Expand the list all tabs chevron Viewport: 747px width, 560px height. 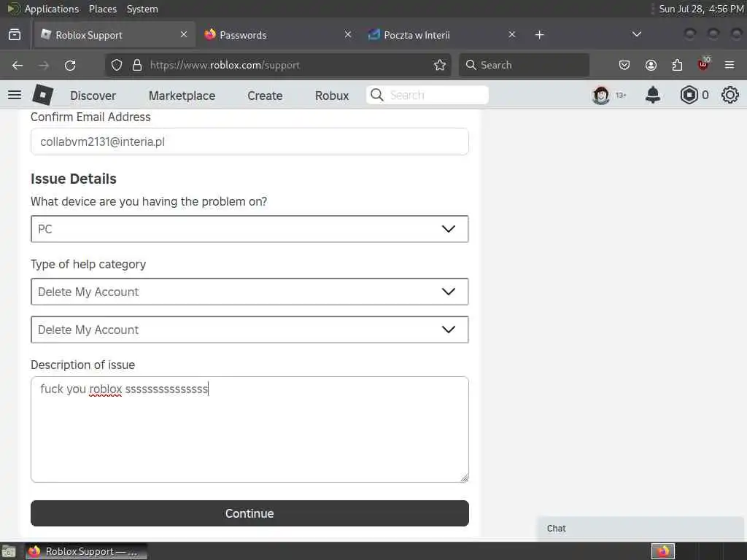(x=636, y=34)
